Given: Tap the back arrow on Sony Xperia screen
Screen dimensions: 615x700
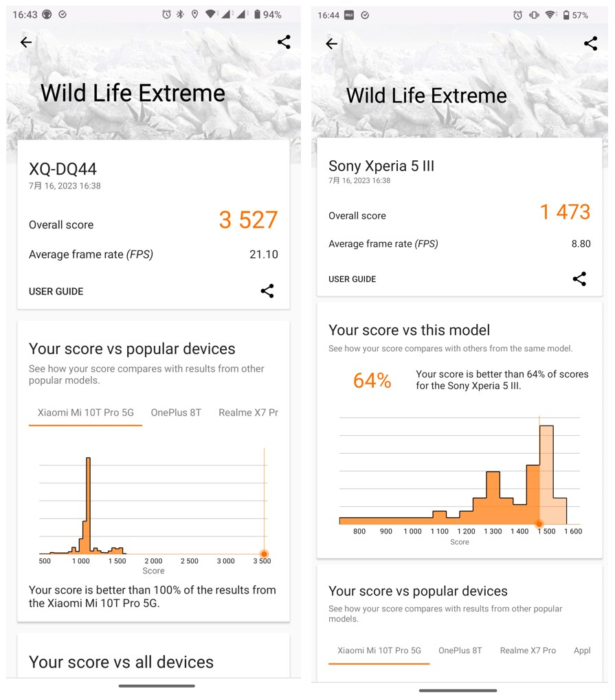Looking at the screenshot, I should tap(331, 44).
